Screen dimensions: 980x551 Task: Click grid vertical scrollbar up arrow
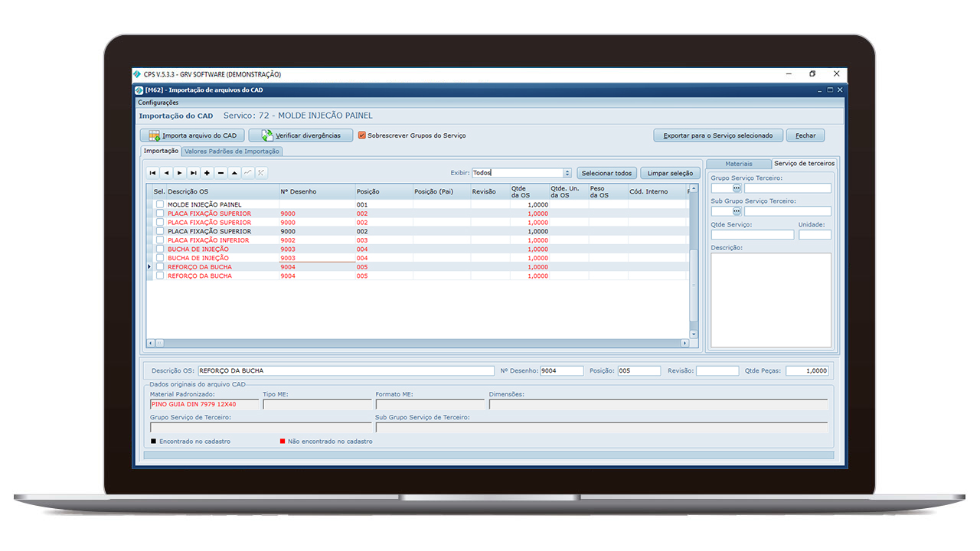pyautogui.click(x=694, y=188)
